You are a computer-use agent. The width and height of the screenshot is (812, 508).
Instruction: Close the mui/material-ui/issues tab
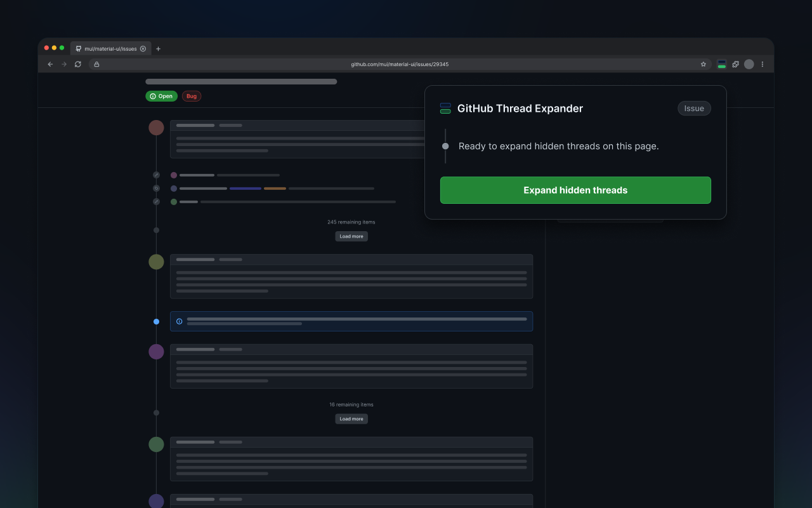click(143, 49)
